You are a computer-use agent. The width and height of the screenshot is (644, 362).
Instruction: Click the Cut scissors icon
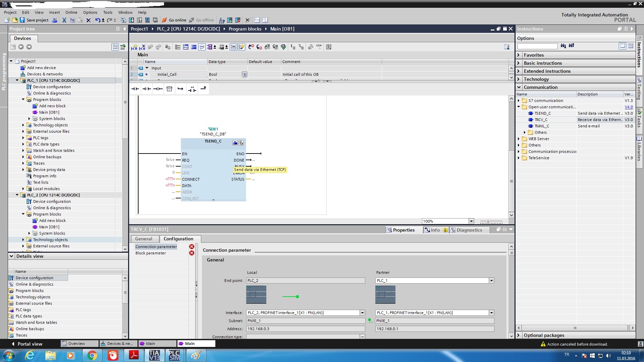click(x=64, y=20)
